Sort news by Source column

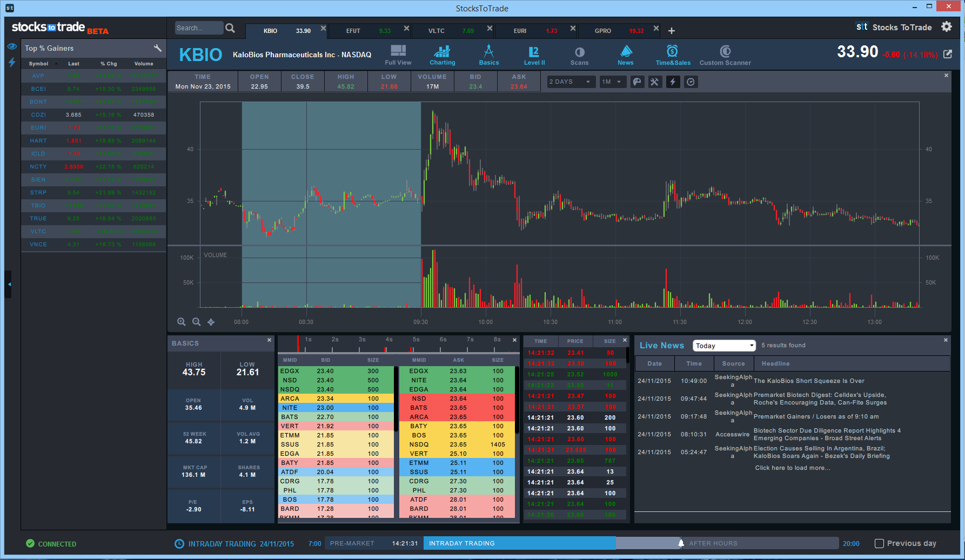pos(733,363)
